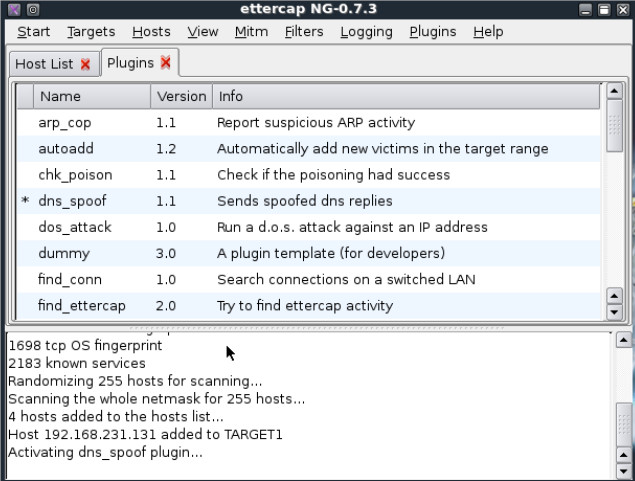Open the Help menu
This screenshot has width=635, height=481.
[x=488, y=32]
